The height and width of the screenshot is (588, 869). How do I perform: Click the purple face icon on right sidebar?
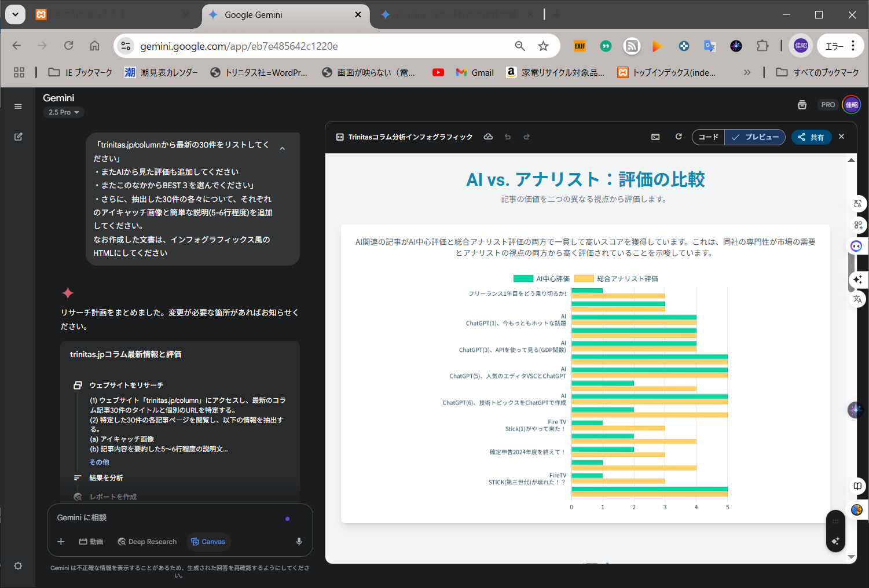(856, 246)
